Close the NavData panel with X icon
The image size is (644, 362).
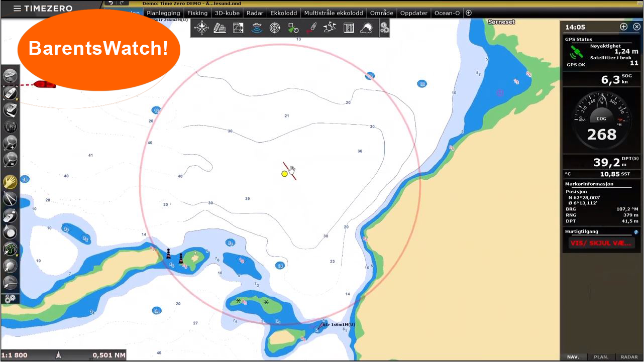pos(636,27)
